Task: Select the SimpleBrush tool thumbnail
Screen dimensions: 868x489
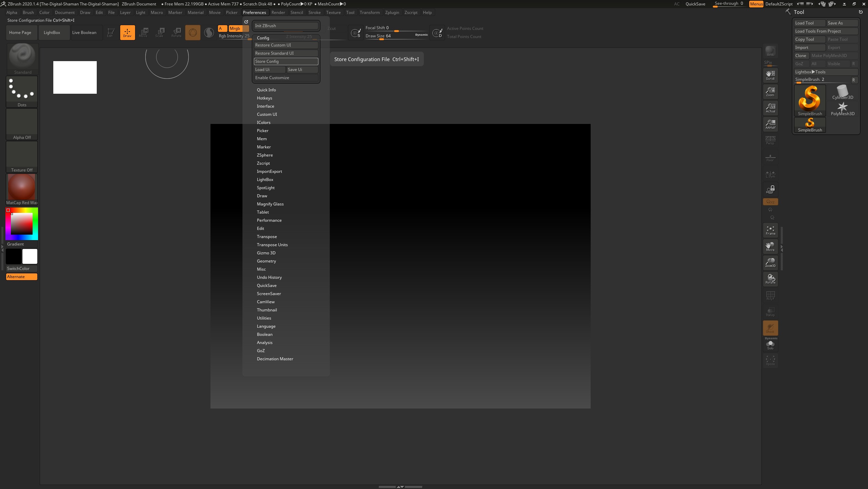Action: [x=809, y=100]
